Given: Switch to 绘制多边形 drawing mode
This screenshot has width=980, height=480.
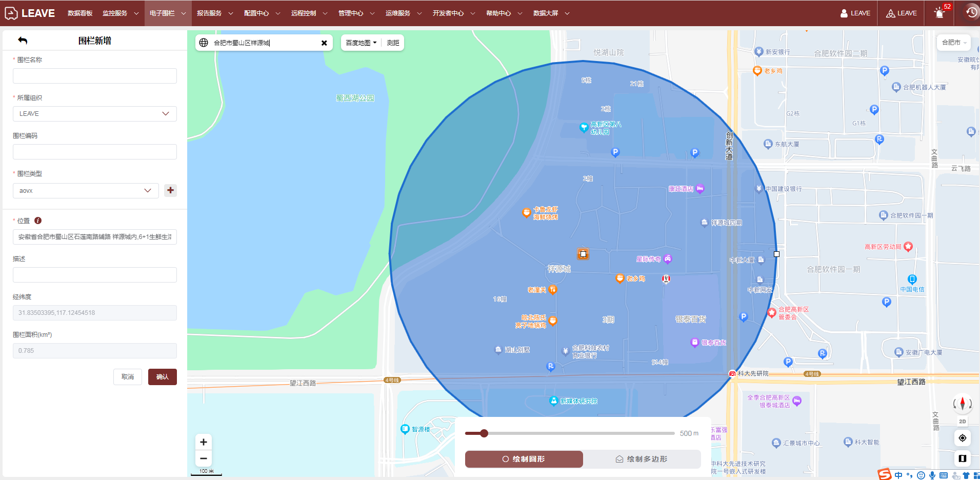Looking at the screenshot, I should (x=642, y=459).
